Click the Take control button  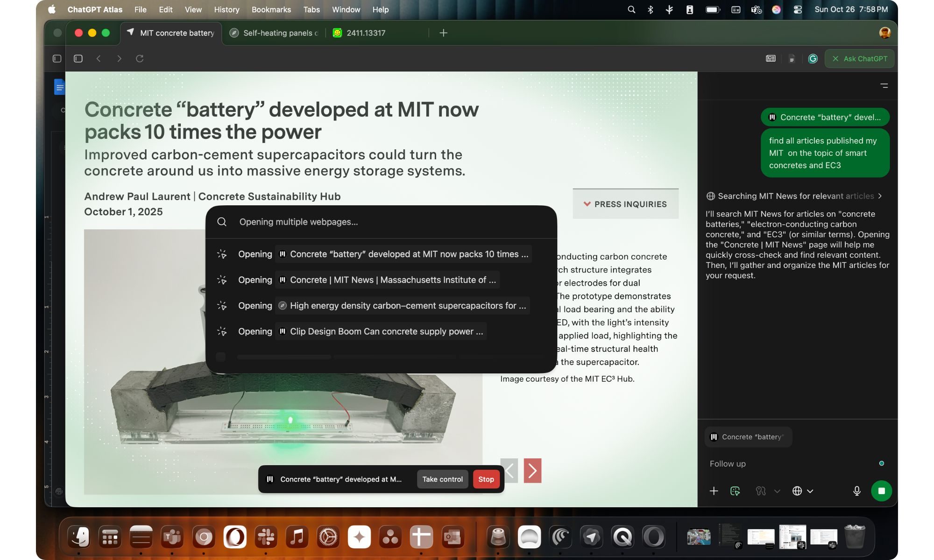(x=442, y=479)
